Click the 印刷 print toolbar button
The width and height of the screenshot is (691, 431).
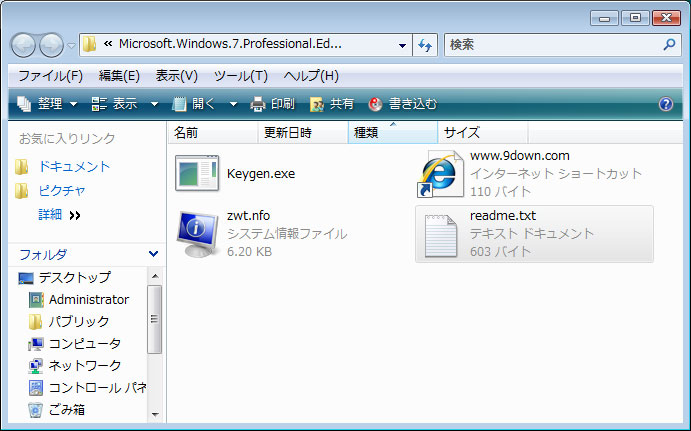tap(272, 104)
